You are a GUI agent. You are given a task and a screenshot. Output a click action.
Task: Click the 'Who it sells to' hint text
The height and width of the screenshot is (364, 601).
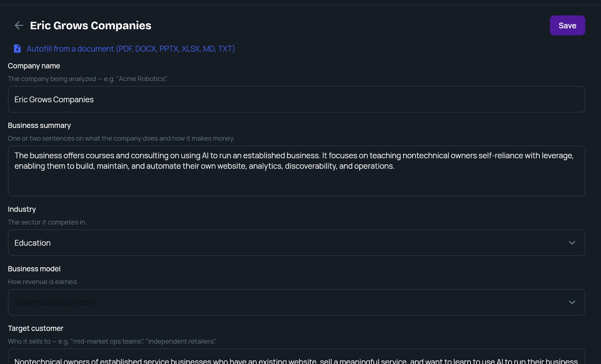[112, 341]
